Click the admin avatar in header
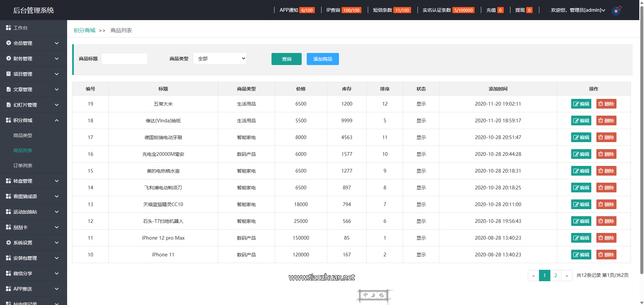 click(x=616, y=10)
